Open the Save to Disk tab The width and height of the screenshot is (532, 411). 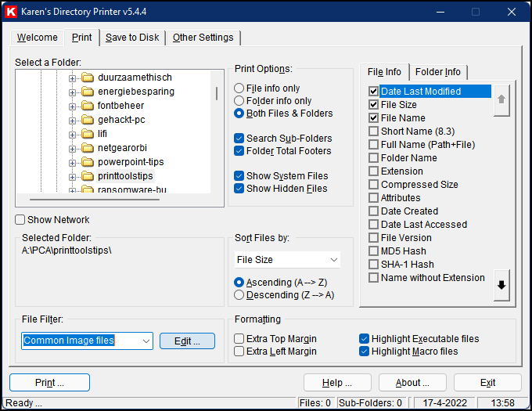pos(132,38)
